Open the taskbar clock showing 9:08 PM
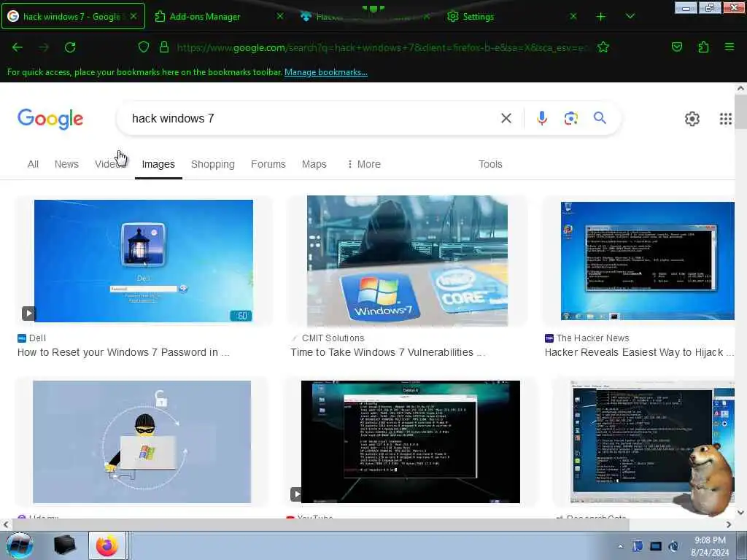The image size is (747, 560). tap(710, 546)
